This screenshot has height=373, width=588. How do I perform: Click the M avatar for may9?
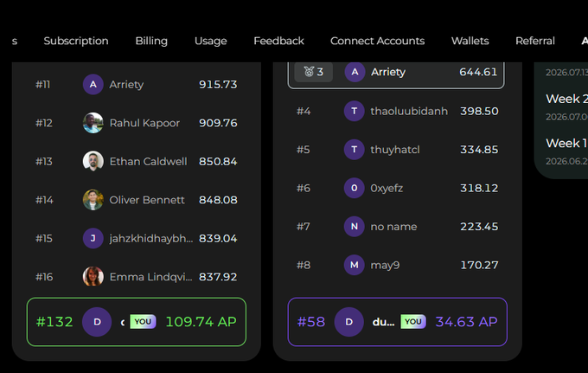point(355,265)
